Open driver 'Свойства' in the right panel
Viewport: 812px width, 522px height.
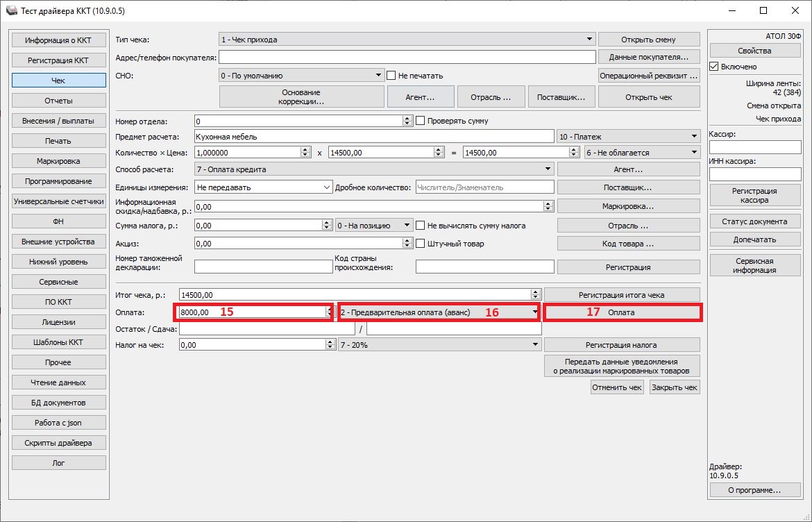(x=754, y=51)
